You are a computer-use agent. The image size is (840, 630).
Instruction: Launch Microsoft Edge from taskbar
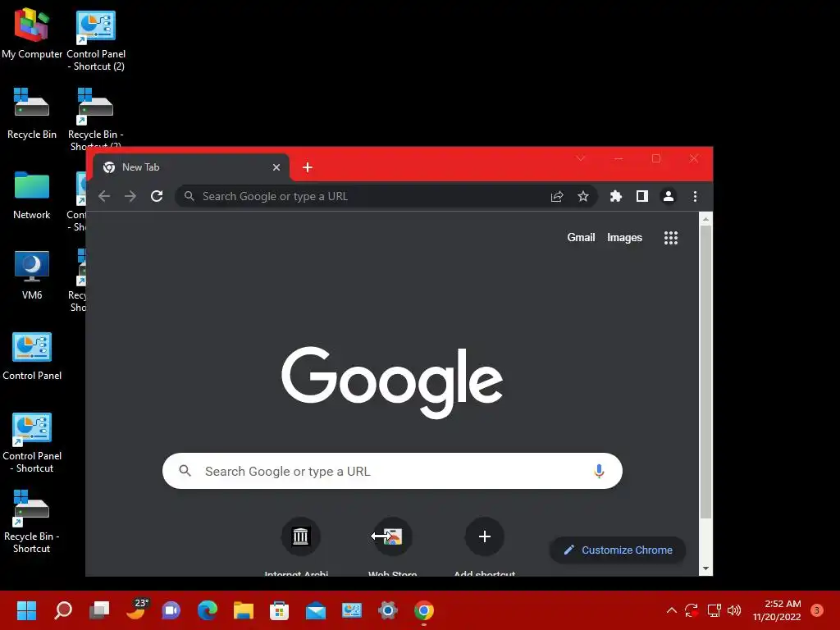208,610
